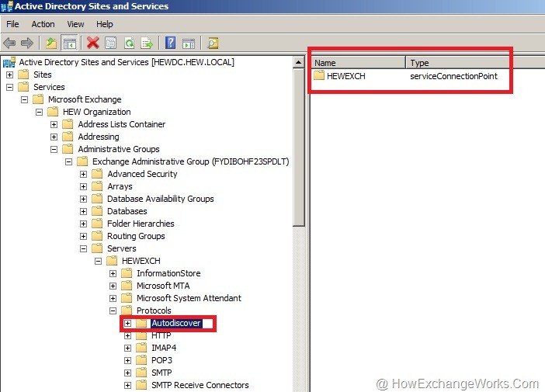Open the Action menu
Screen dimensions: 545x392
click(43, 24)
